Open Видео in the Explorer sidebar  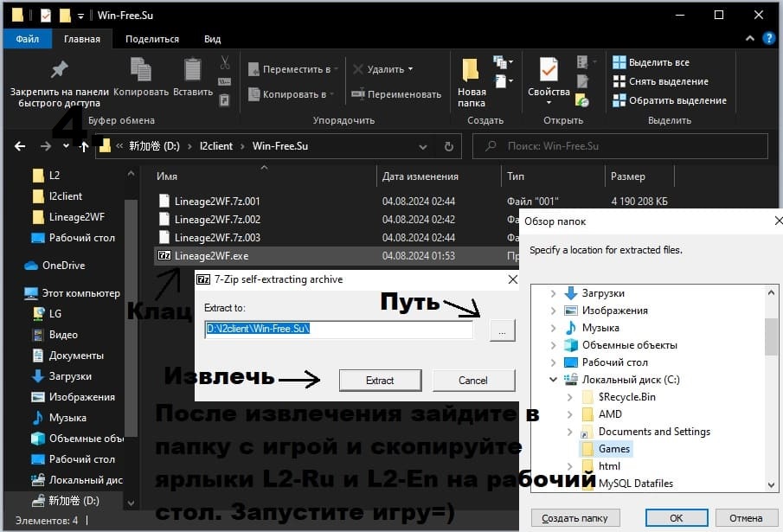tap(63, 335)
